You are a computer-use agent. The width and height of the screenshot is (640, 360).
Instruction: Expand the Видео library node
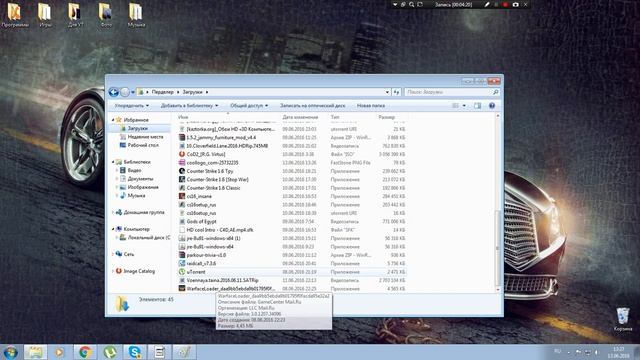point(117,171)
